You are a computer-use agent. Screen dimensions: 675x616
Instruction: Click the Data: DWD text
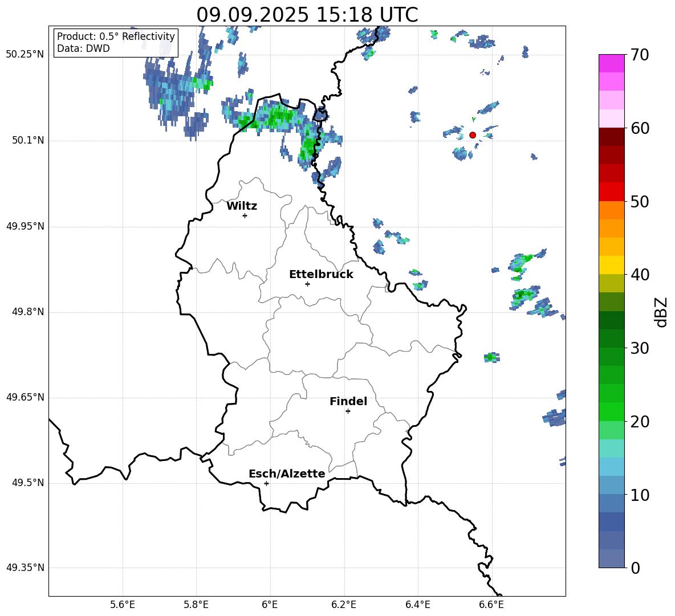pyautogui.click(x=83, y=48)
